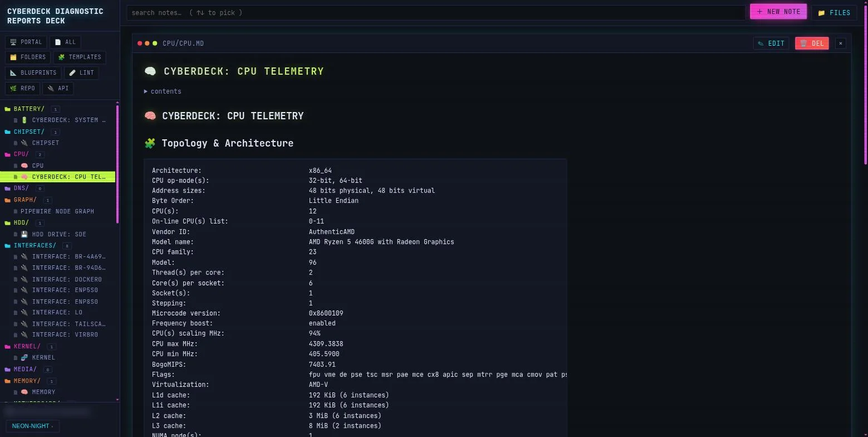Open the Files button in top bar
The image size is (868, 437).
834,12
